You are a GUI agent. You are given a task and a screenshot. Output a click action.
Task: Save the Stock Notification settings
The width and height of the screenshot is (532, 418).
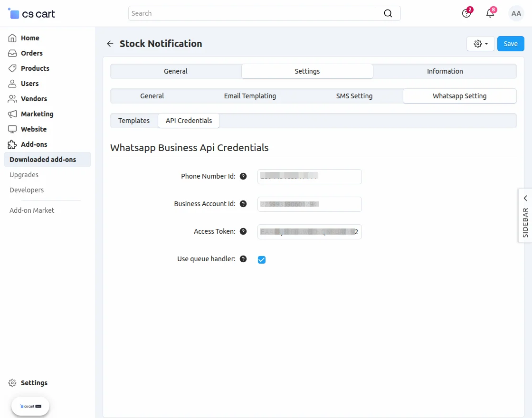point(510,43)
